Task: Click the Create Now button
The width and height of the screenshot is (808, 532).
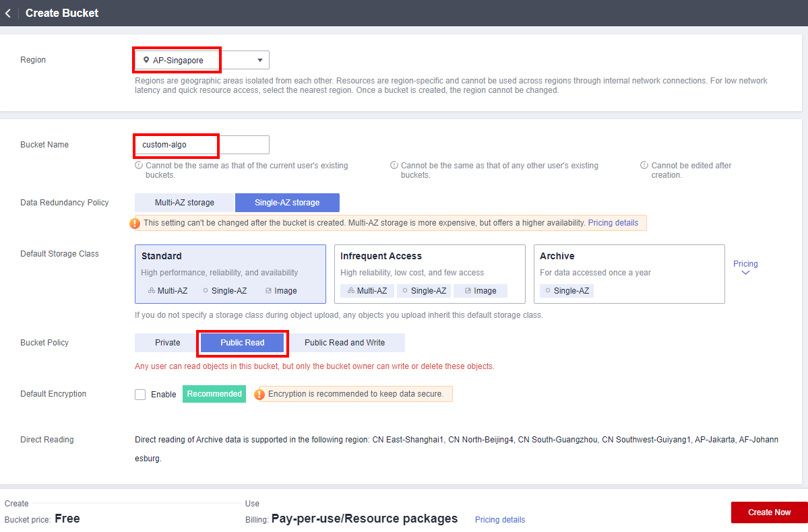Action: coord(769,512)
